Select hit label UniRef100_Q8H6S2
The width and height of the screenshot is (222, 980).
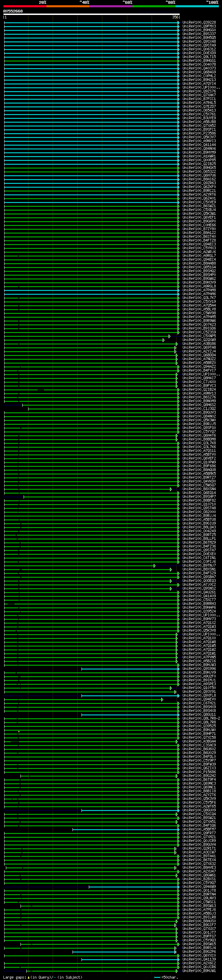click(x=199, y=405)
